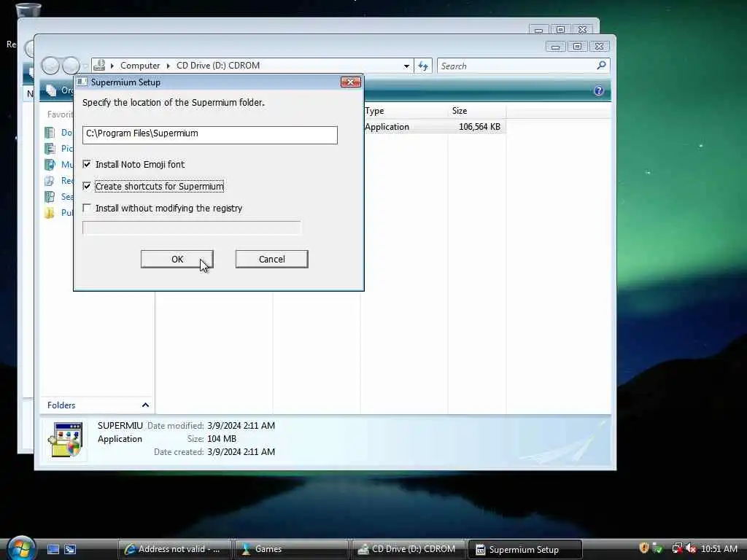
Task: Click Date modified value 3/9/2024 2:11 AM
Action: [241, 426]
